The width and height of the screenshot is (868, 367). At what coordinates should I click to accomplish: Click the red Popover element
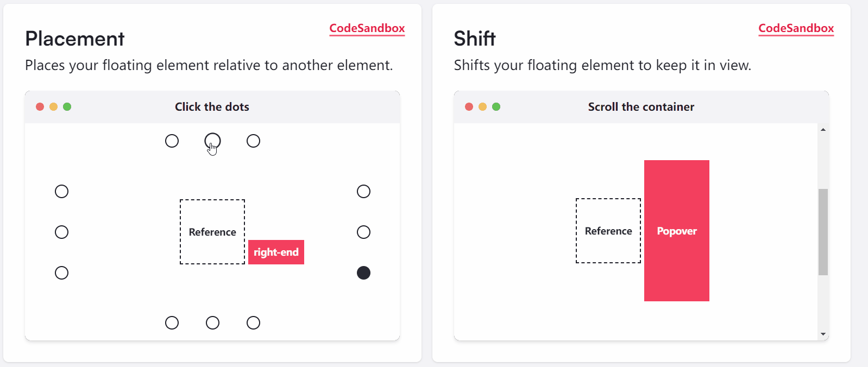click(676, 231)
